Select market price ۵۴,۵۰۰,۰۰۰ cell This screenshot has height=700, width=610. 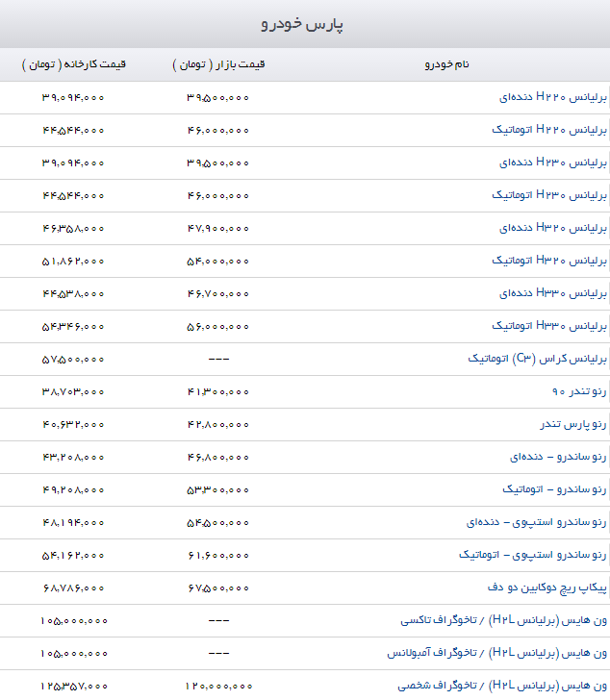pyautogui.click(x=217, y=523)
